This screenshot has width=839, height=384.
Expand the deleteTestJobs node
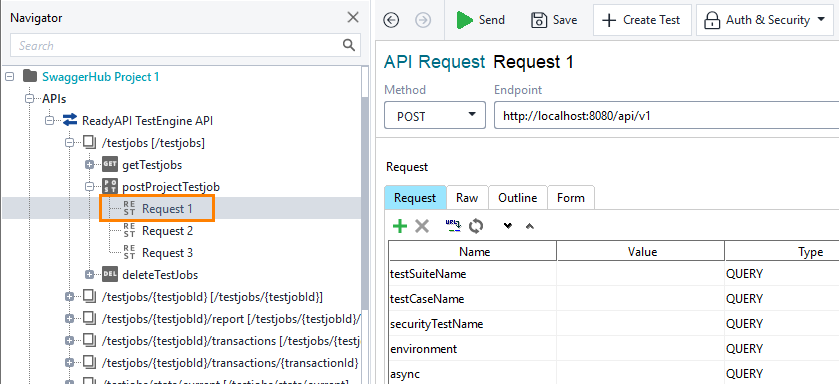[x=90, y=275]
